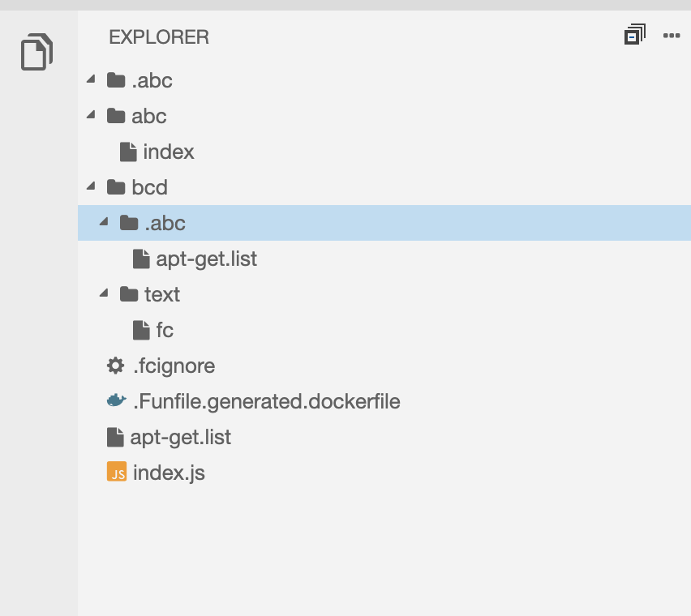Select the .Funfile.generated.dockerfile entry
This screenshot has width=691, height=616.
(x=266, y=401)
